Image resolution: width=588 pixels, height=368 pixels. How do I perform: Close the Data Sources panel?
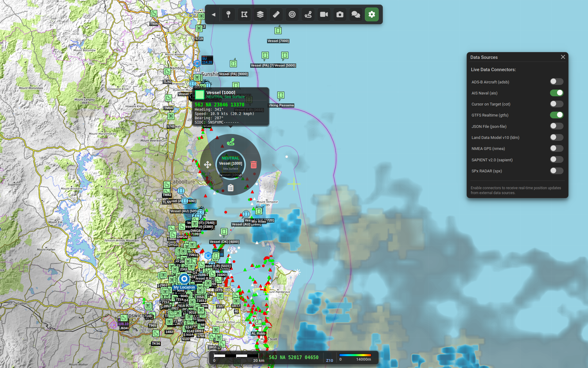coord(563,57)
